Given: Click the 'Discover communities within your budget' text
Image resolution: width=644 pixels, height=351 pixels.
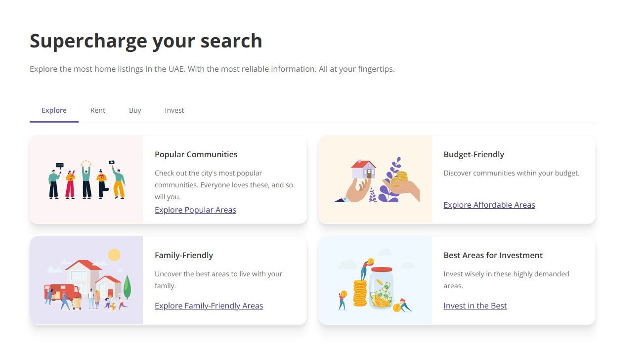Looking at the screenshot, I should tap(512, 173).
